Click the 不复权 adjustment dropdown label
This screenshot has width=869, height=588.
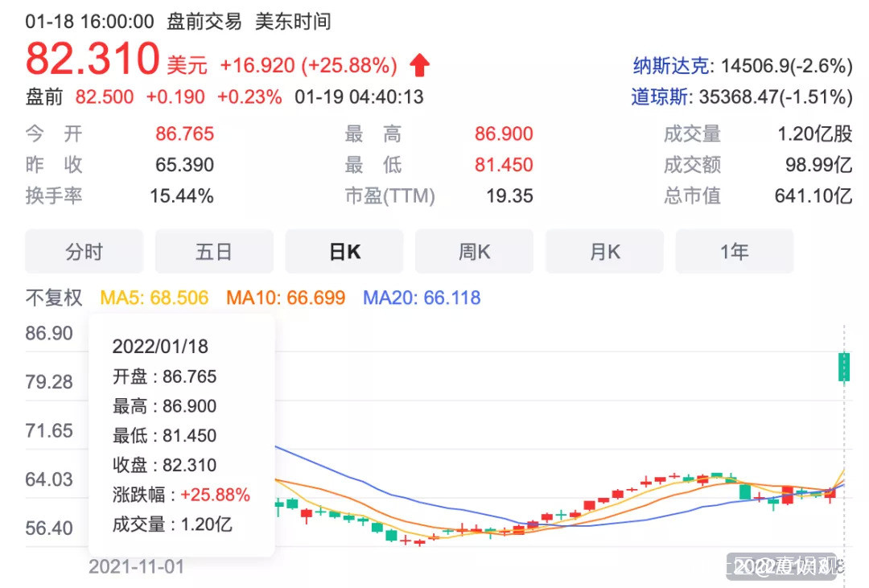click(x=54, y=298)
